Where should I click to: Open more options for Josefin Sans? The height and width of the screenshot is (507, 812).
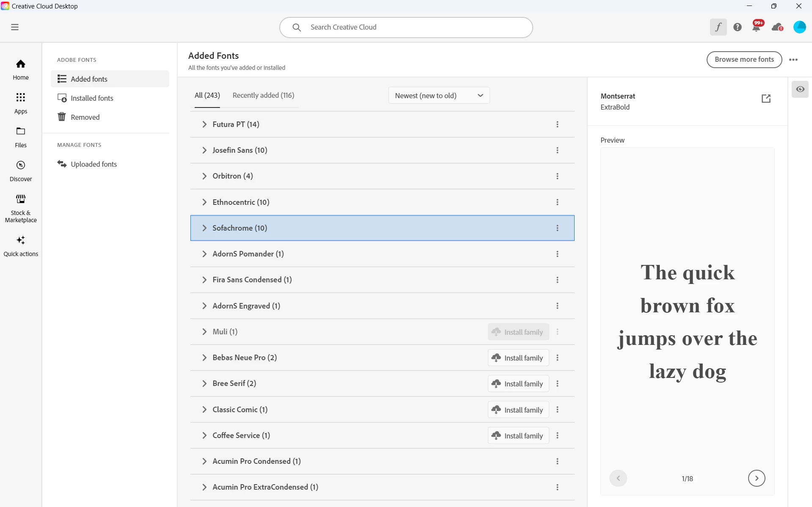(x=557, y=150)
